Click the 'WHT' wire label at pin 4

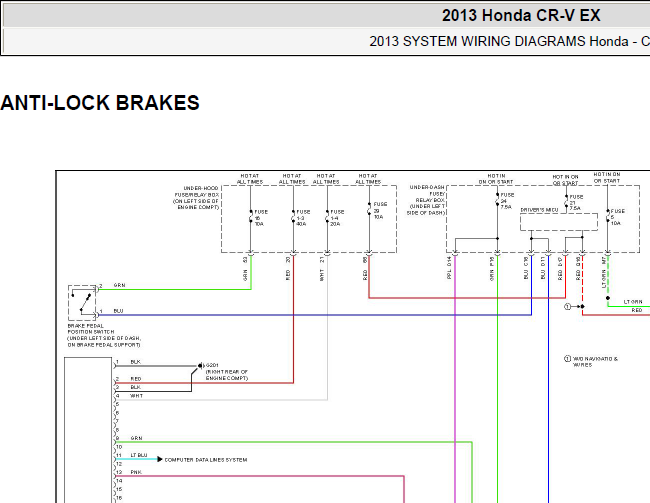pyautogui.click(x=136, y=396)
